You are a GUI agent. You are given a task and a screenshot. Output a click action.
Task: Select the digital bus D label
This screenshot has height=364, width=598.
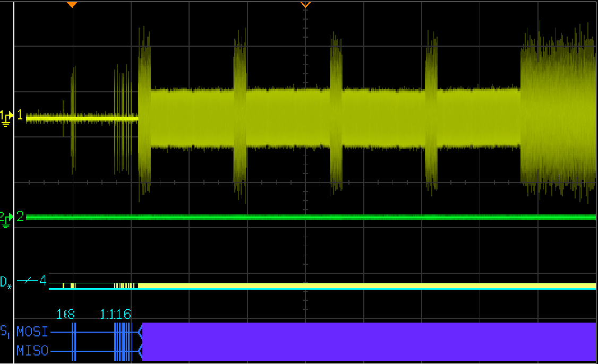point(6,282)
